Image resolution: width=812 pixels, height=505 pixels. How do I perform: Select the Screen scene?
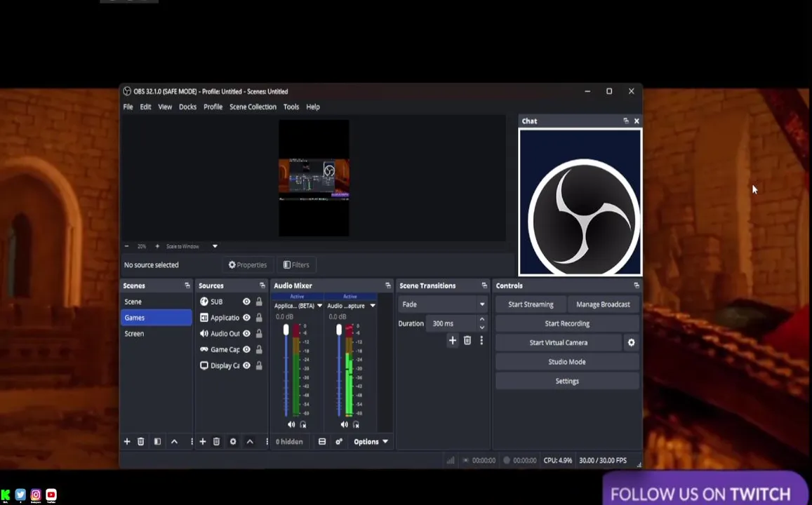pos(157,334)
